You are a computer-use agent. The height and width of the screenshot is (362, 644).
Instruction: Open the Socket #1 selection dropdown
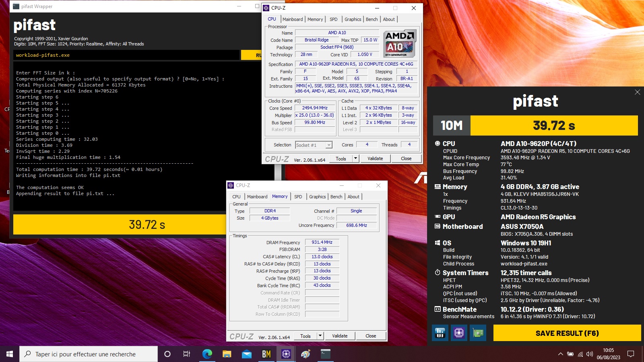coord(314,145)
